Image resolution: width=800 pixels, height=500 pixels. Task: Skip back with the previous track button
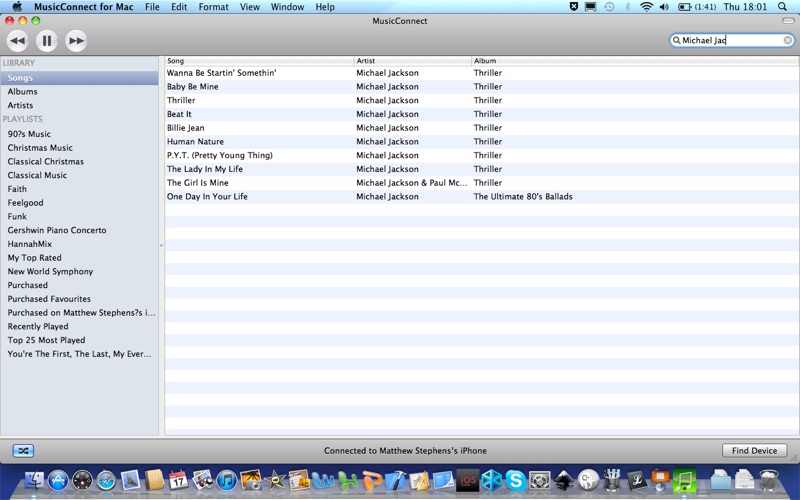(x=18, y=41)
